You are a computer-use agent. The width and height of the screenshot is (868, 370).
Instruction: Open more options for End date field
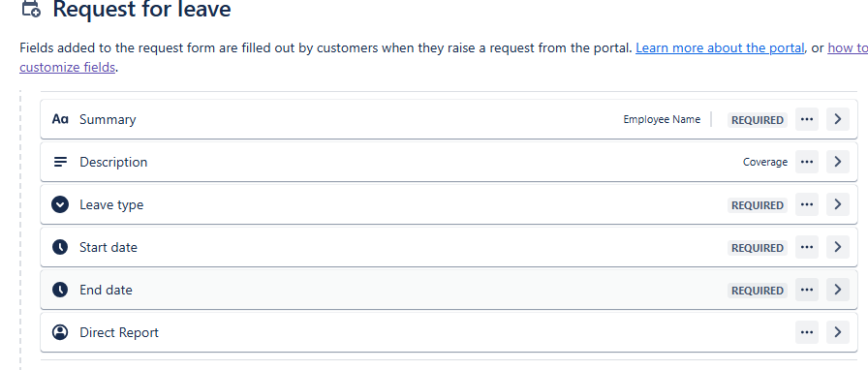point(807,290)
